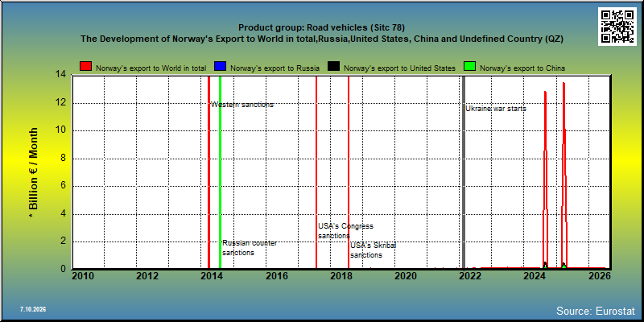644x322 pixels.
Task: Click the blue Russia legend swatch
Action: (220, 67)
